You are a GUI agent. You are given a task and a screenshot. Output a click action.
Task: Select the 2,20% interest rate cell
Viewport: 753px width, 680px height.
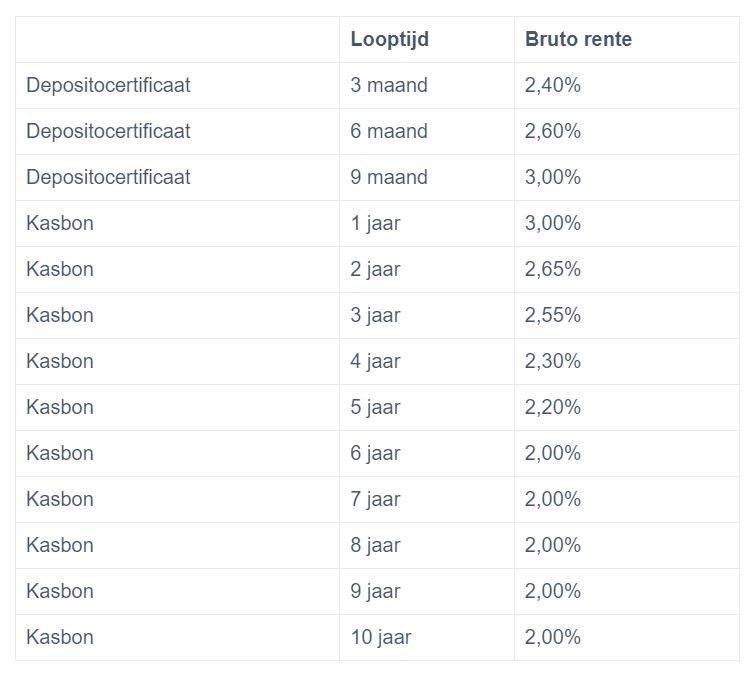(x=552, y=408)
